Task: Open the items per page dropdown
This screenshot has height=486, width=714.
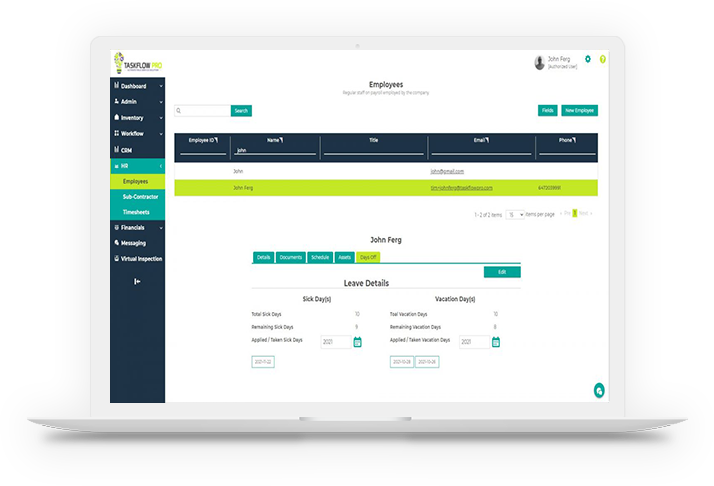Action: [515, 214]
